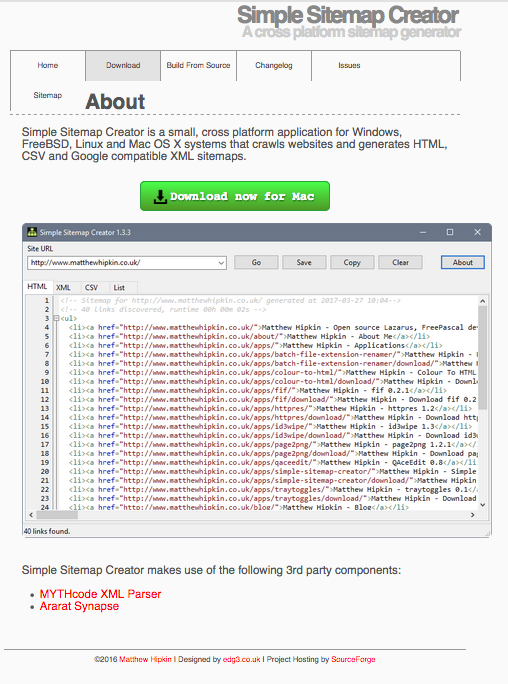Image resolution: width=508 pixels, height=684 pixels.
Task: Click line 17 with apps/page2png/ URL
Action: point(273,445)
